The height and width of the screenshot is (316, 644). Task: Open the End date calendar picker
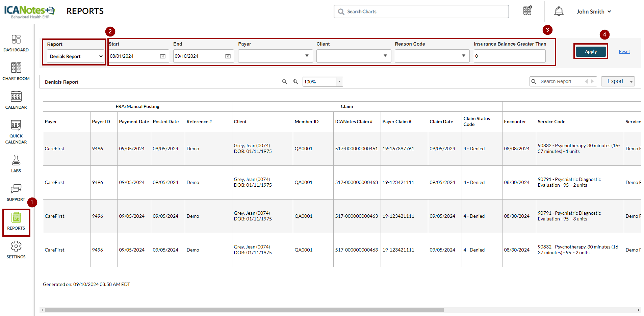coord(228,56)
